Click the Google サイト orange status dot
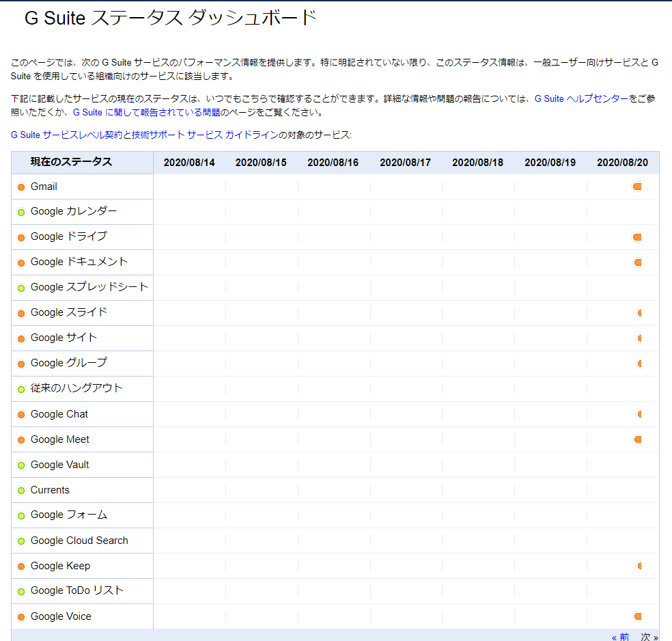 [x=21, y=339]
